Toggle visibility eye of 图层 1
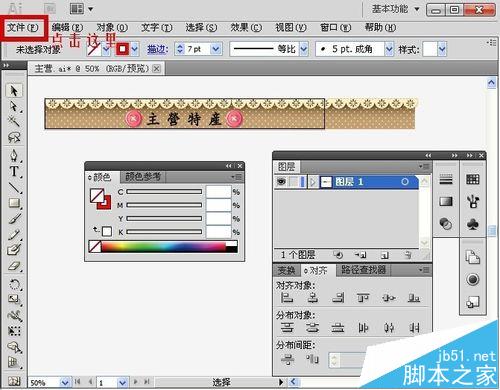The height and width of the screenshot is (390, 500). click(282, 182)
